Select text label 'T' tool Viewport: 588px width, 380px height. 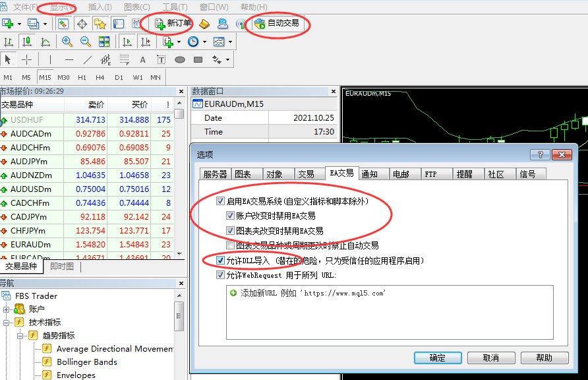point(161,59)
